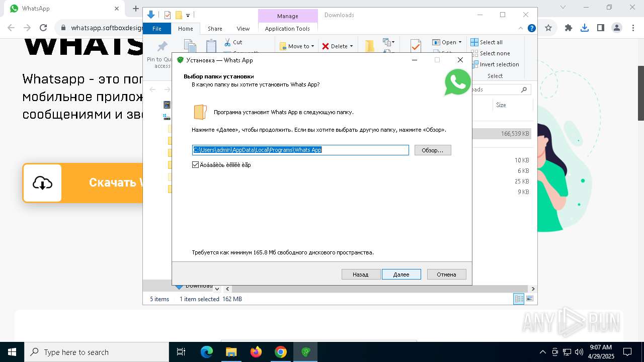Click the Далее button in installer
Image resolution: width=644 pixels, height=362 pixels.
click(x=401, y=275)
